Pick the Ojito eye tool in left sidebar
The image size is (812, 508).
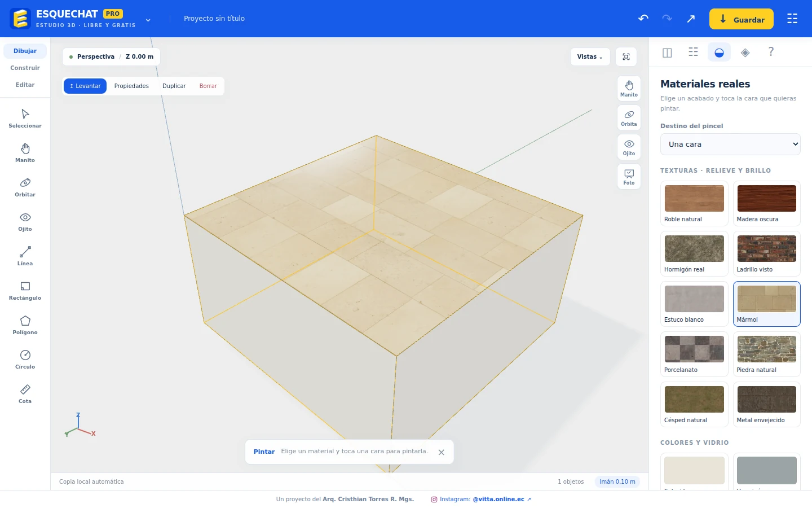click(x=25, y=222)
